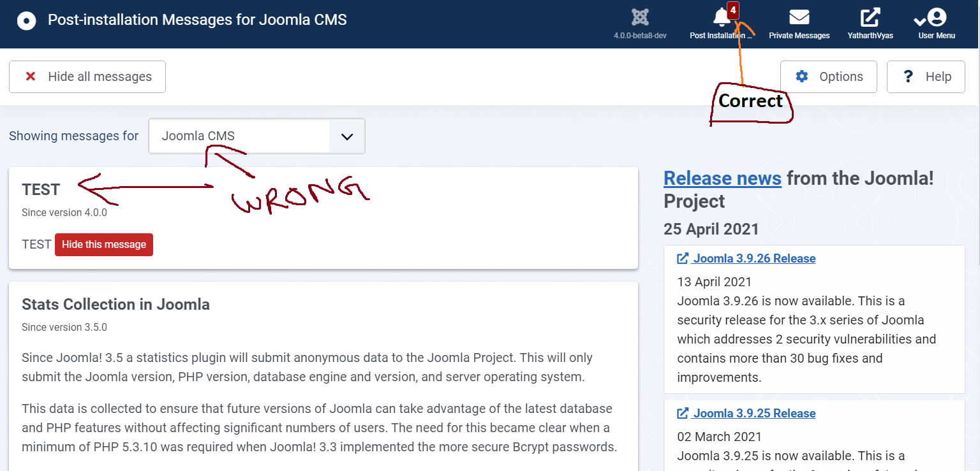The image size is (980, 471).
Task: Click the red 4 notification badge
Action: pyautogui.click(x=733, y=10)
